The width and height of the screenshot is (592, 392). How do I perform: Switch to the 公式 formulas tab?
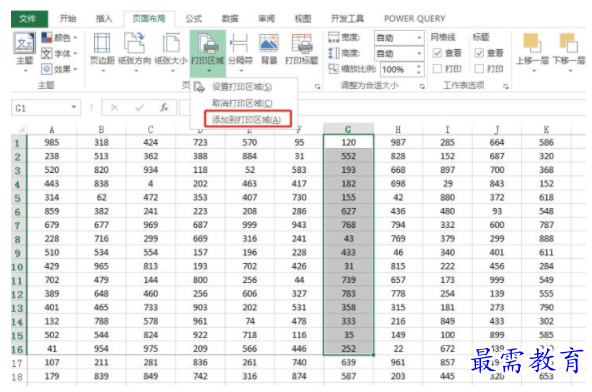pyautogui.click(x=193, y=19)
